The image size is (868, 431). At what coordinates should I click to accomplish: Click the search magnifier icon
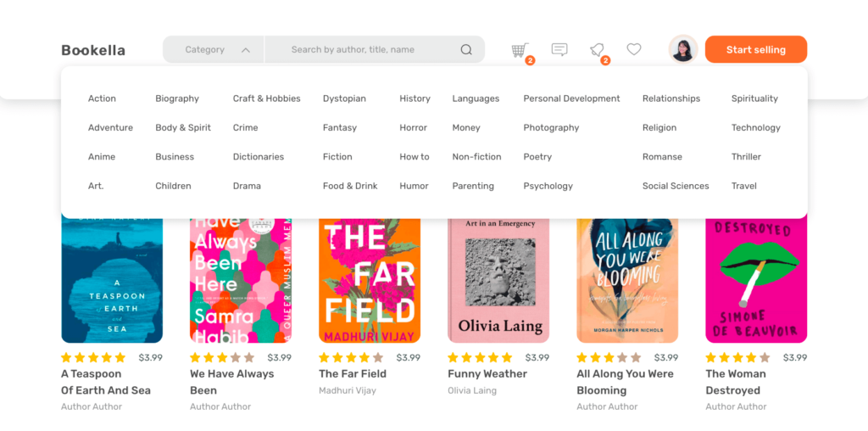[x=466, y=50]
